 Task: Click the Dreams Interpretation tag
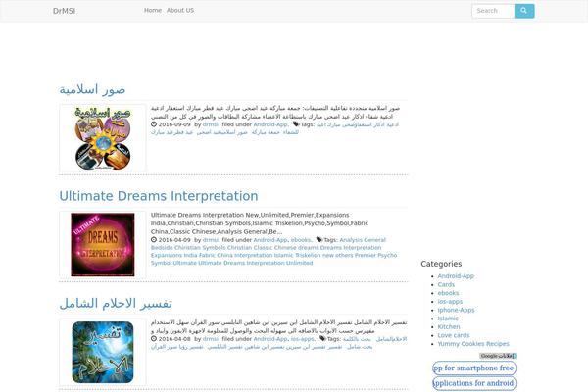[x=351, y=248]
